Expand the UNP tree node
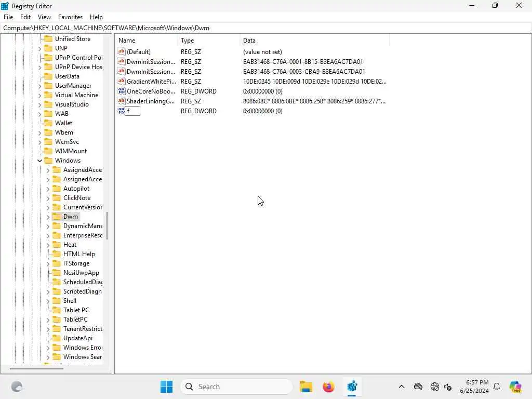 pos(39,48)
